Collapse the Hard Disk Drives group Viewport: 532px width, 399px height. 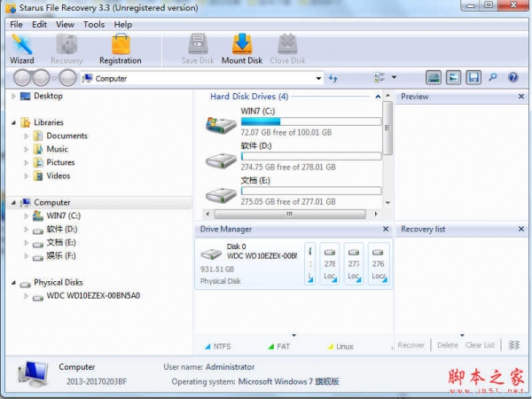tap(378, 97)
